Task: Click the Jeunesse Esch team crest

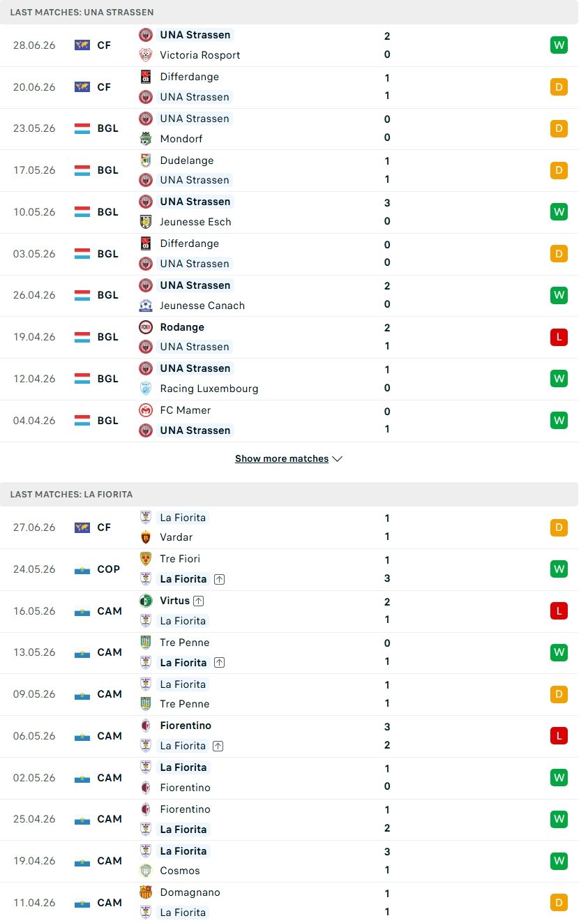Action: [146, 221]
